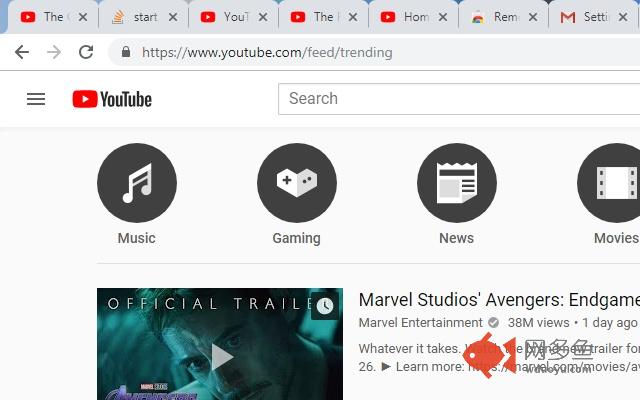Open the Gaming trending category icon
Image resolution: width=640 pixels, height=400 pixels.
pyautogui.click(x=297, y=183)
